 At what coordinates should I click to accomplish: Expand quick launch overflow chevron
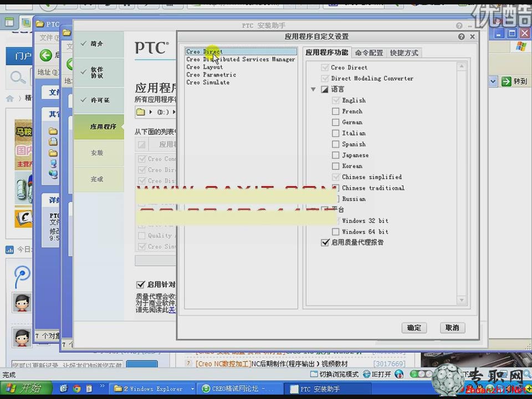(102, 386)
